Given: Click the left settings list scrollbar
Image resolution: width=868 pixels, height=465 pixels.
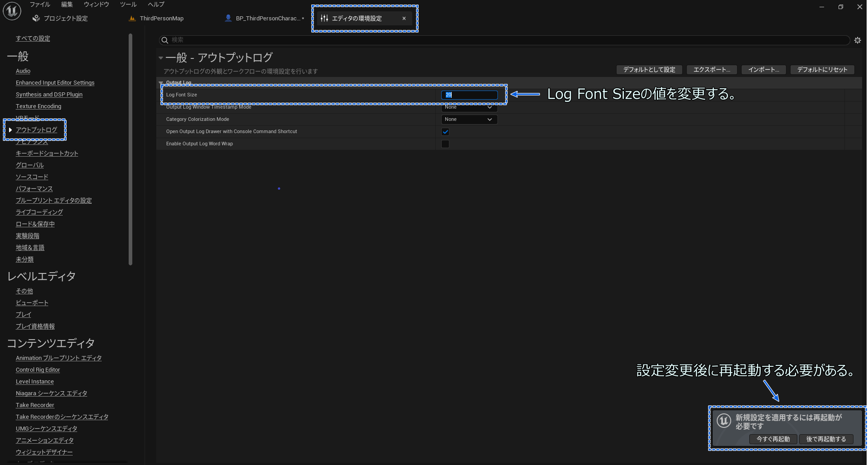Looking at the screenshot, I should click(130, 149).
